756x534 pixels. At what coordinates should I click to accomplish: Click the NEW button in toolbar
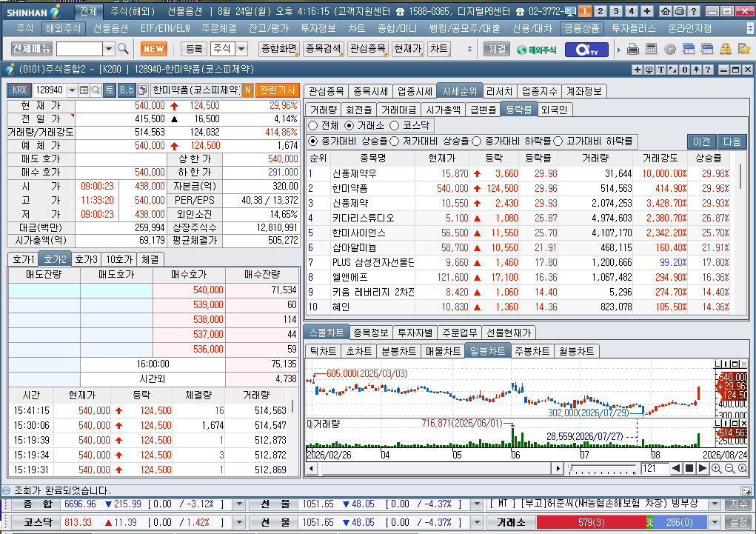coord(154,49)
